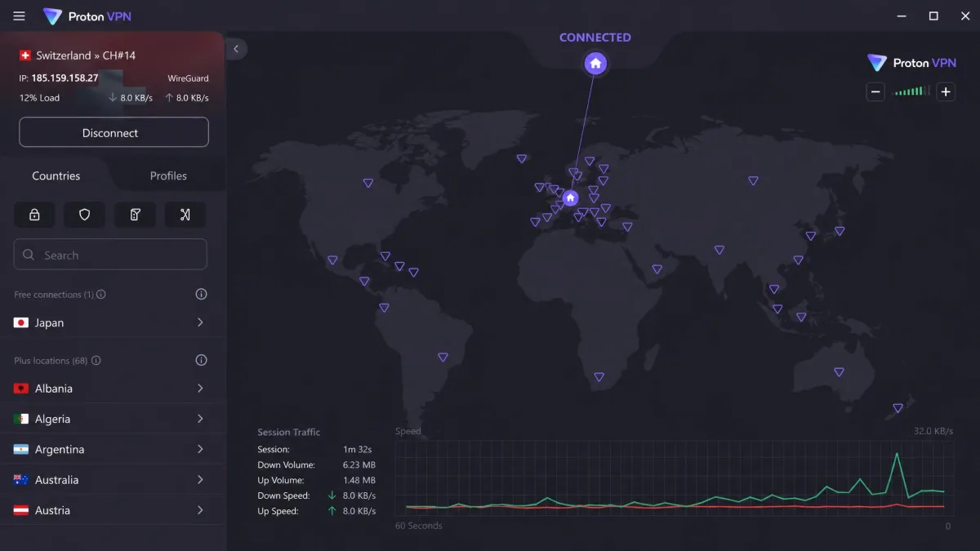Screen dimensions: 980x551
Task: Select Japan in free connections
Action: (x=113, y=322)
